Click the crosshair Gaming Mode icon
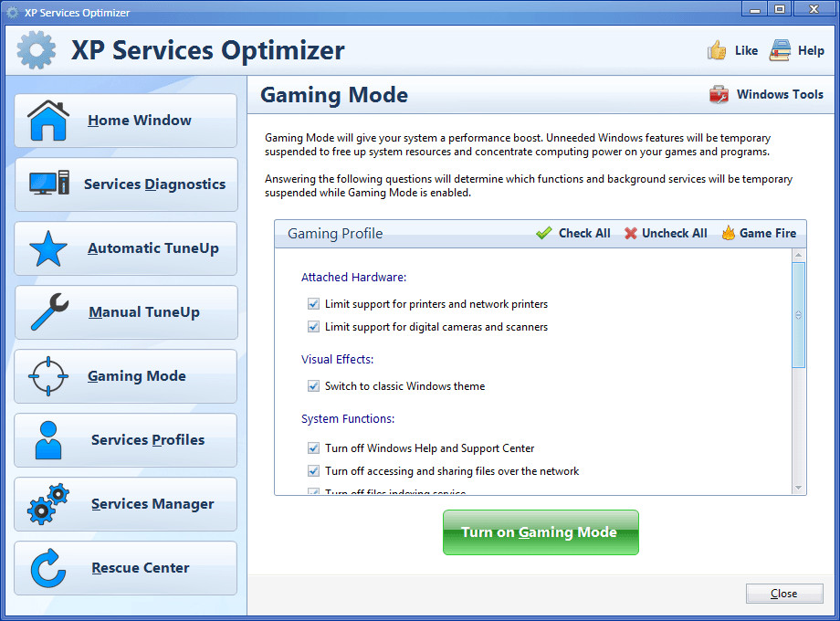The width and height of the screenshot is (840, 621). coord(48,376)
